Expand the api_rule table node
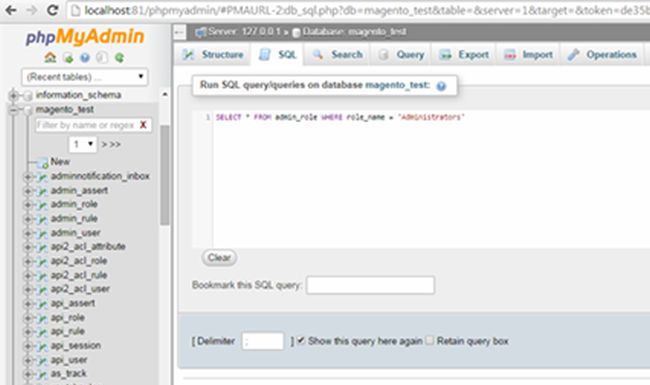This screenshot has width=650, height=385. coord(28,332)
